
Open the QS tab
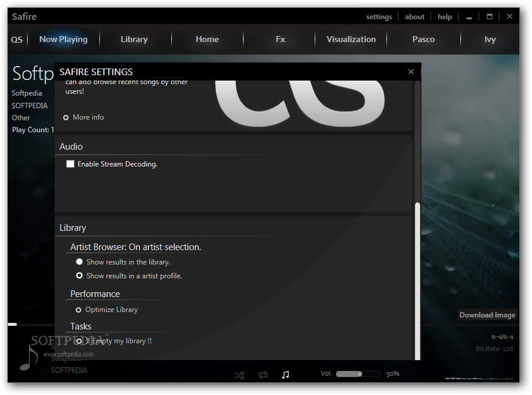click(x=17, y=40)
